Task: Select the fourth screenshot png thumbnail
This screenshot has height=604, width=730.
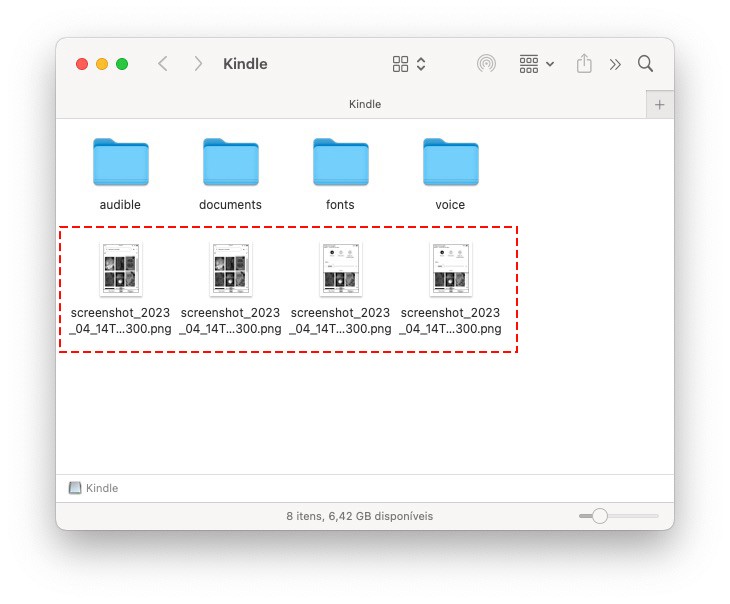Action: pos(450,269)
